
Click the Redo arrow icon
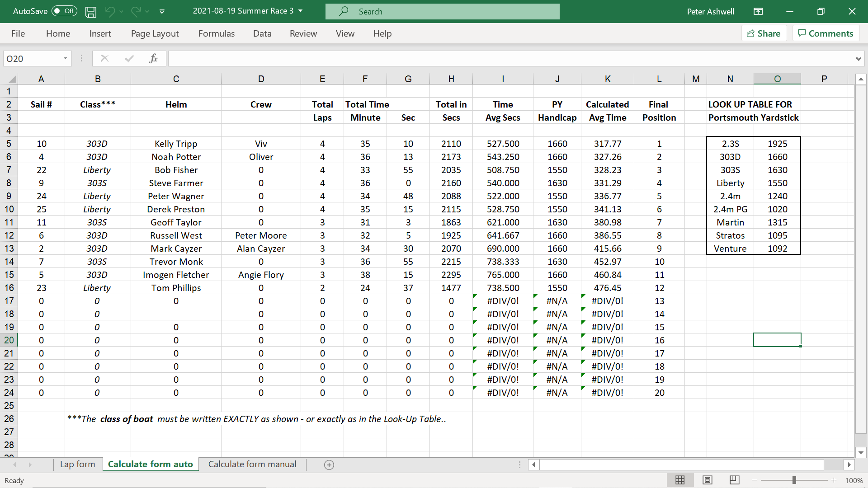coord(136,12)
